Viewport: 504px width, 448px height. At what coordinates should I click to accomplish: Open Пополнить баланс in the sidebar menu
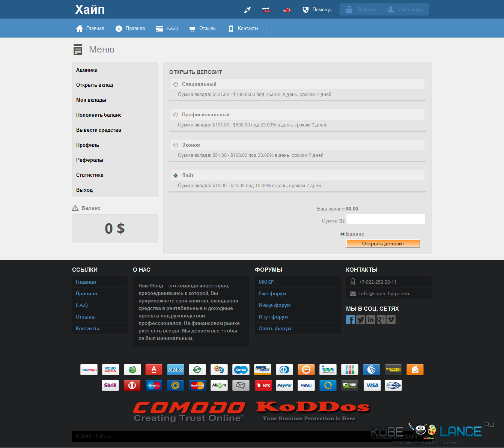99,115
